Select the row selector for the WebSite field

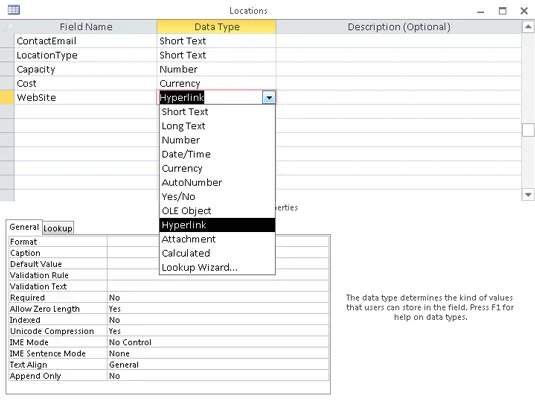[x=7, y=98]
